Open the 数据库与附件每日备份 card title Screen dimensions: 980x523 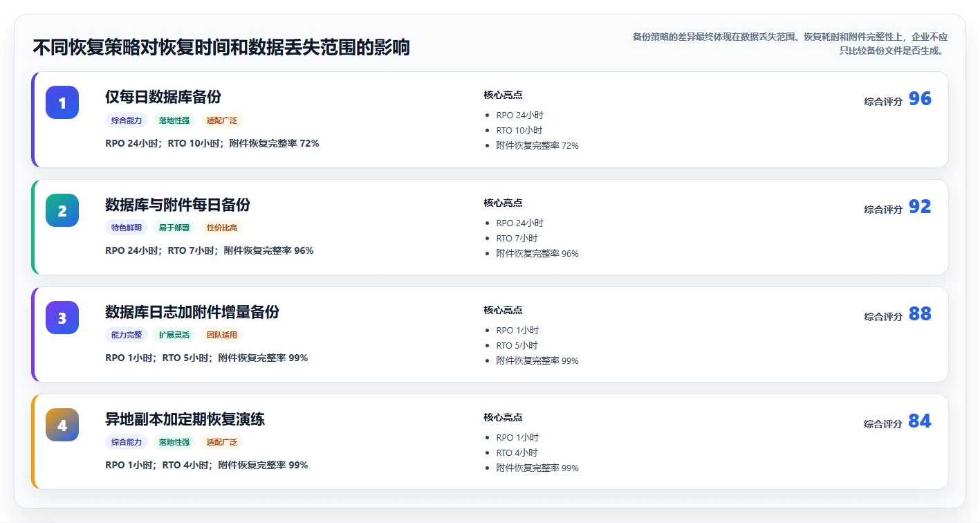(x=178, y=205)
